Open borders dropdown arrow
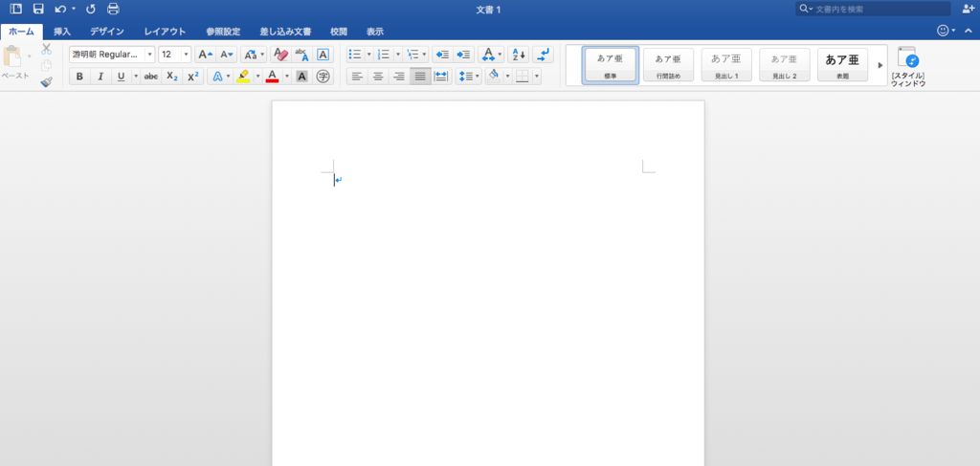The height and width of the screenshot is (466, 980). 537,77
